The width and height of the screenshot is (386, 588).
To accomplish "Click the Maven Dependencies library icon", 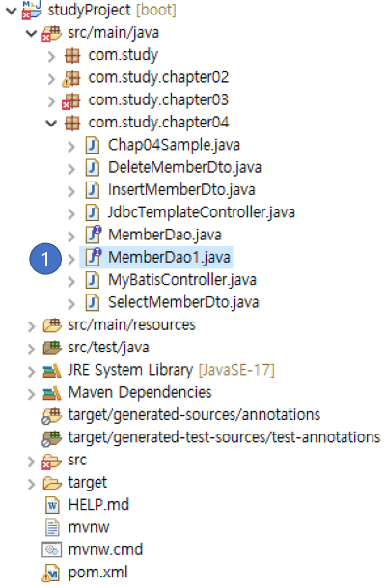I will point(52,393).
